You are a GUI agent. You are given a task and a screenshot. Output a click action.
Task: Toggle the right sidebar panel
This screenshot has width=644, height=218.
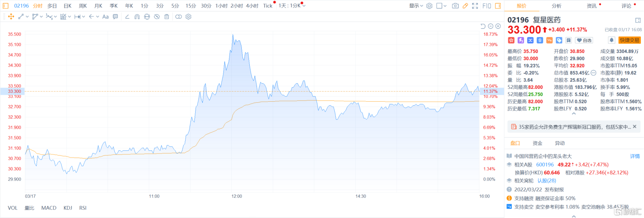click(498, 6)
